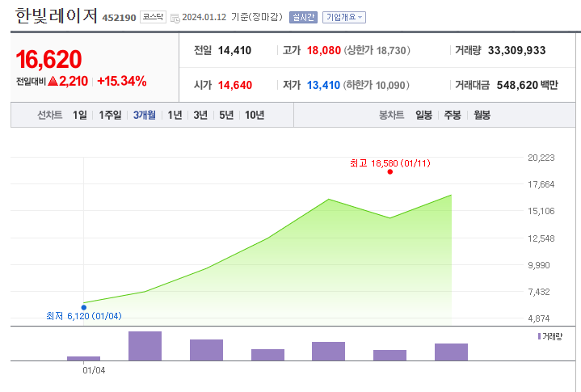Select the 1일 line chart tab
581x392 pixels.
pos(80,116)
